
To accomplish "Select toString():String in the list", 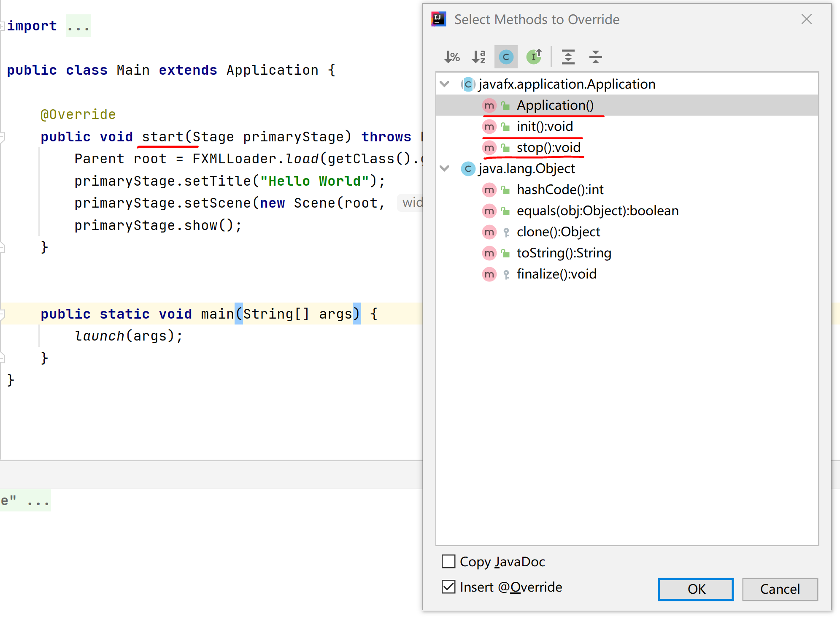I will (564, 253).
